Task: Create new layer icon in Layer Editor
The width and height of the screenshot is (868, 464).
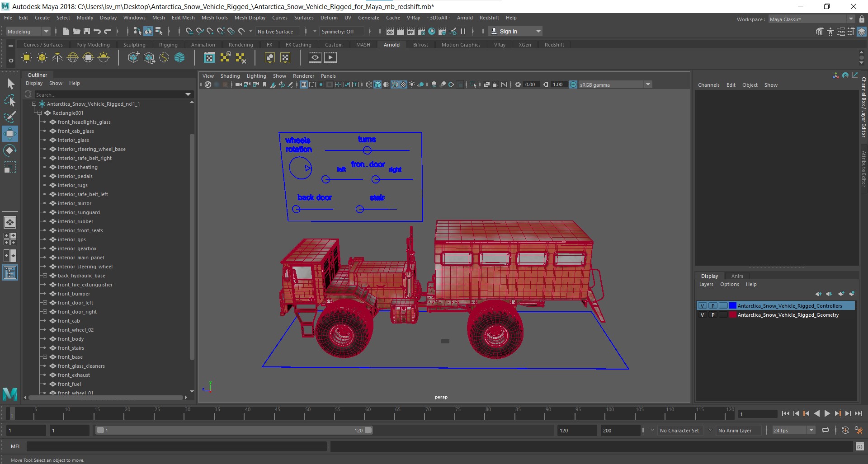Action: click(x=841, y=294)
